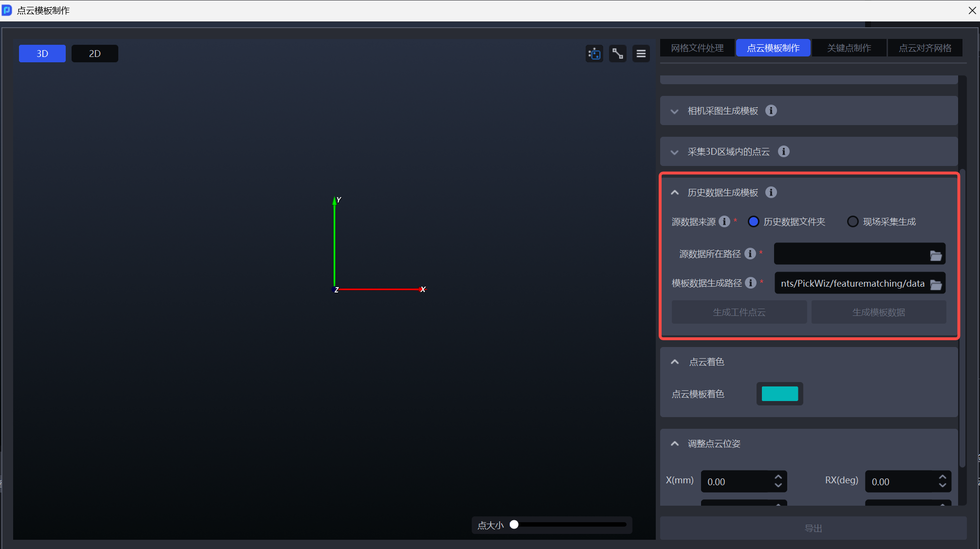Switch to the 网格文件处理 tab
This screenshot has height=549, width=980.
[697, 48]
